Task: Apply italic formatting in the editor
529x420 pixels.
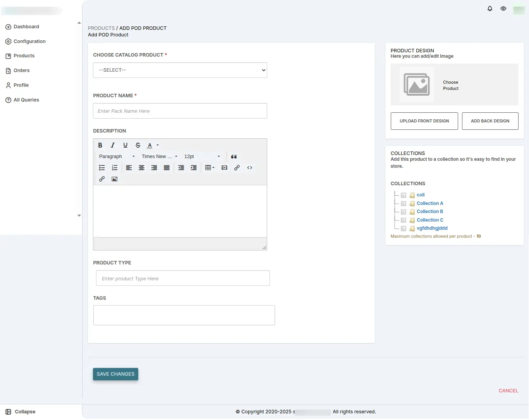Action: (x=113, y=145)
